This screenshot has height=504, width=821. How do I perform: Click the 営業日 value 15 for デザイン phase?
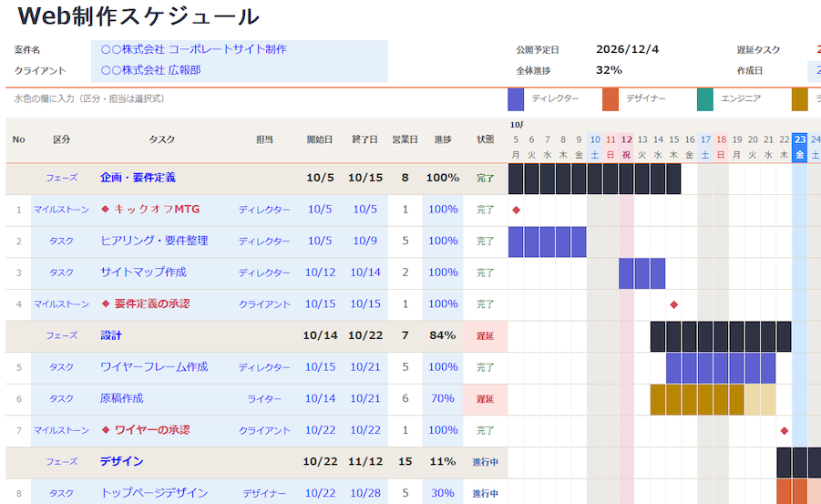point(405,461)
